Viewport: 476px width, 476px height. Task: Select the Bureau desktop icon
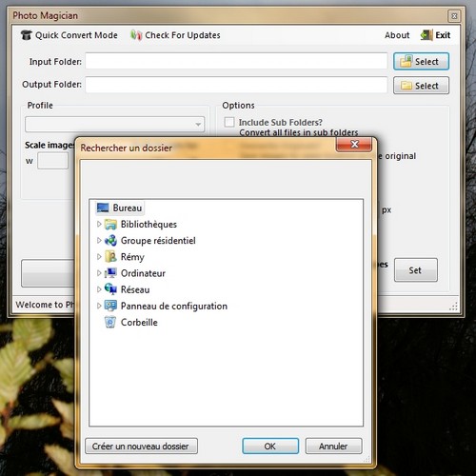(x=103, y=208)
